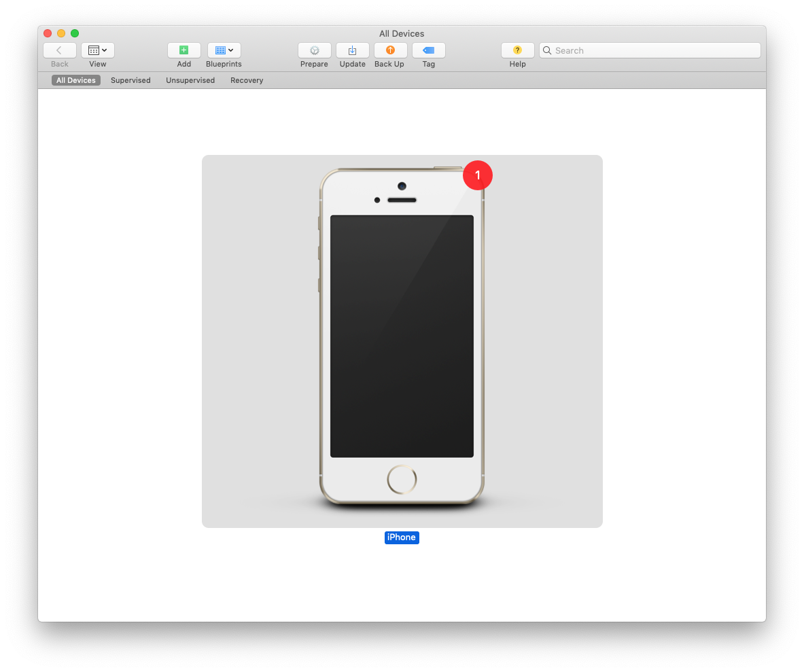The height and width of the screenshot is (672, 804).
Task: Click the Prepare gear icon
Action: click(314, 50)
